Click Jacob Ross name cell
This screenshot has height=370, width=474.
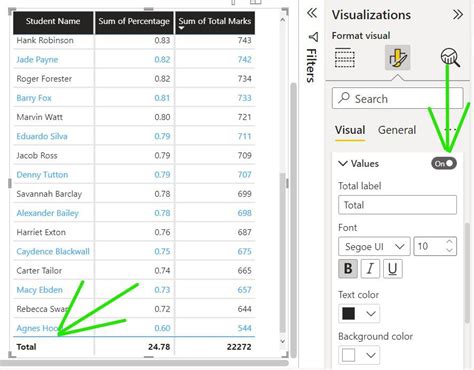37,155
